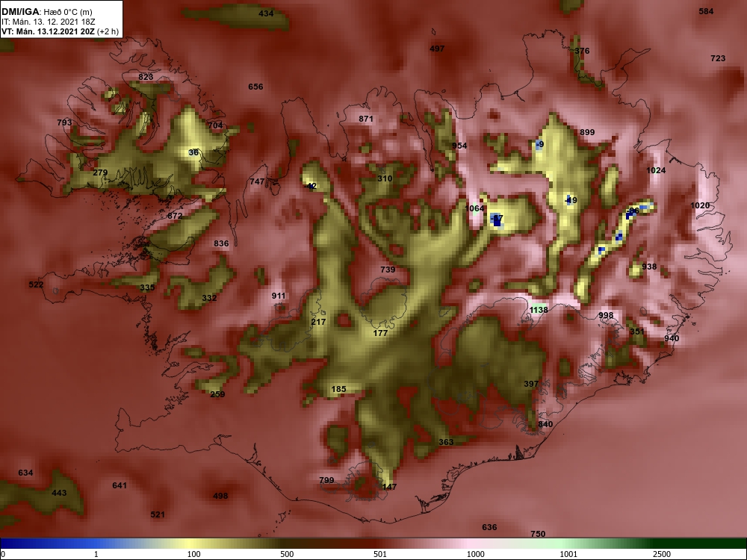Click the map value 793
The width and height of the screenshot is (747, 560).
(64, 123)
